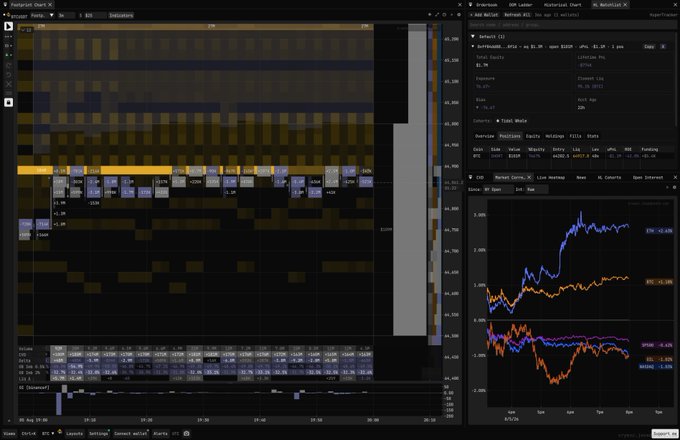
Task: Click the wallet search input field
Action: point(572,25)
